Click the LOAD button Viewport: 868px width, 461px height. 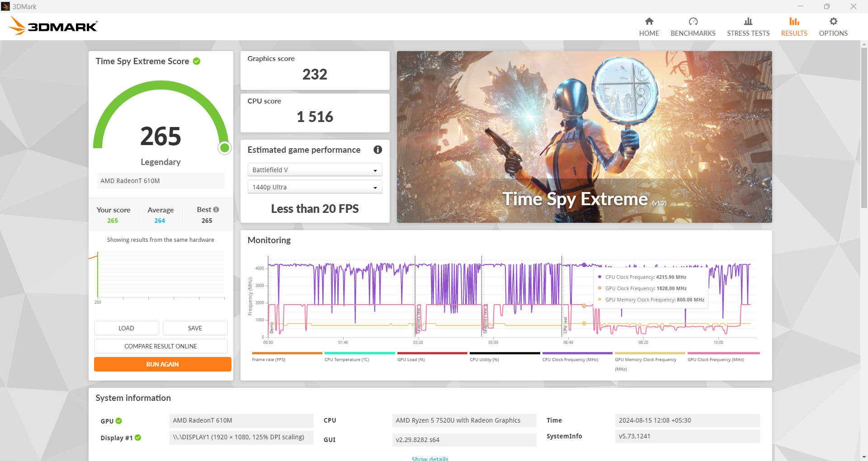pyautogui.click(x=126, y=328)
